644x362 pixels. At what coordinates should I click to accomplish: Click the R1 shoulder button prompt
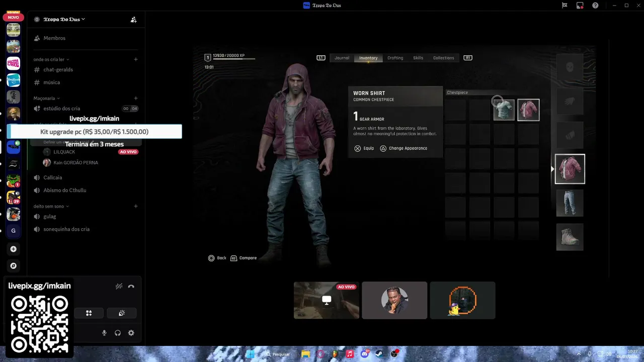468,58
